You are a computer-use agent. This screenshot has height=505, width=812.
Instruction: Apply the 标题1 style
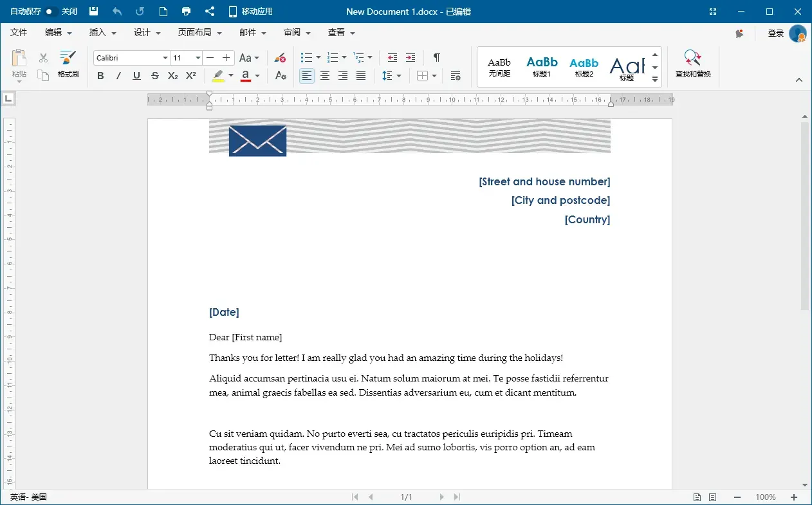coord(542,67)
